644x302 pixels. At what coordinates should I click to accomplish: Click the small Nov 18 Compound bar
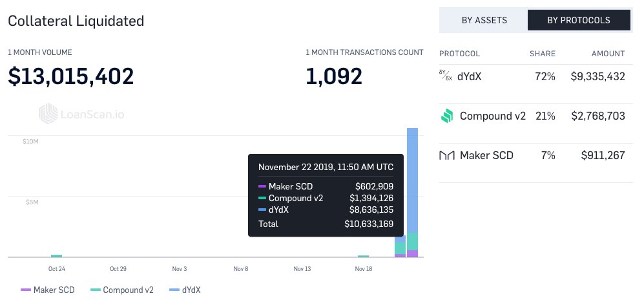[x=364, y=256]
